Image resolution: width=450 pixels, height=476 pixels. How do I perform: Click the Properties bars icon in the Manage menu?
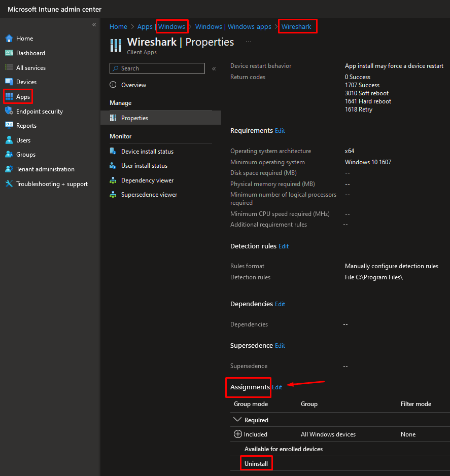113,118
